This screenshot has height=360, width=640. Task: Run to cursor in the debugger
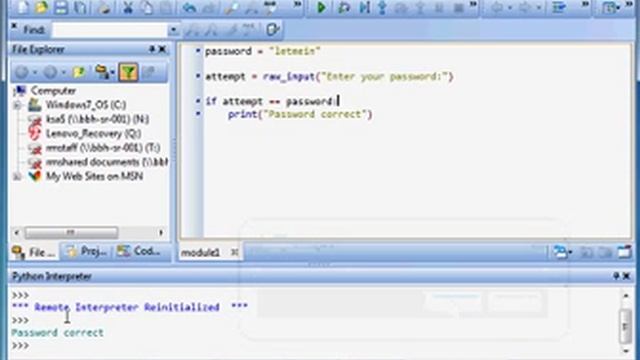point(364,7)
